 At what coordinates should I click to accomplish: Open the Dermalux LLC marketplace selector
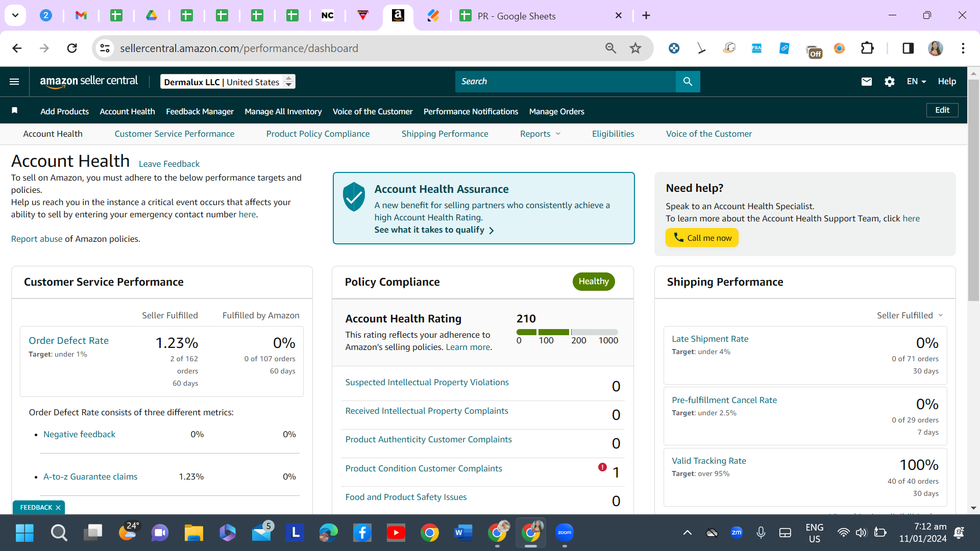click(228, 82)
